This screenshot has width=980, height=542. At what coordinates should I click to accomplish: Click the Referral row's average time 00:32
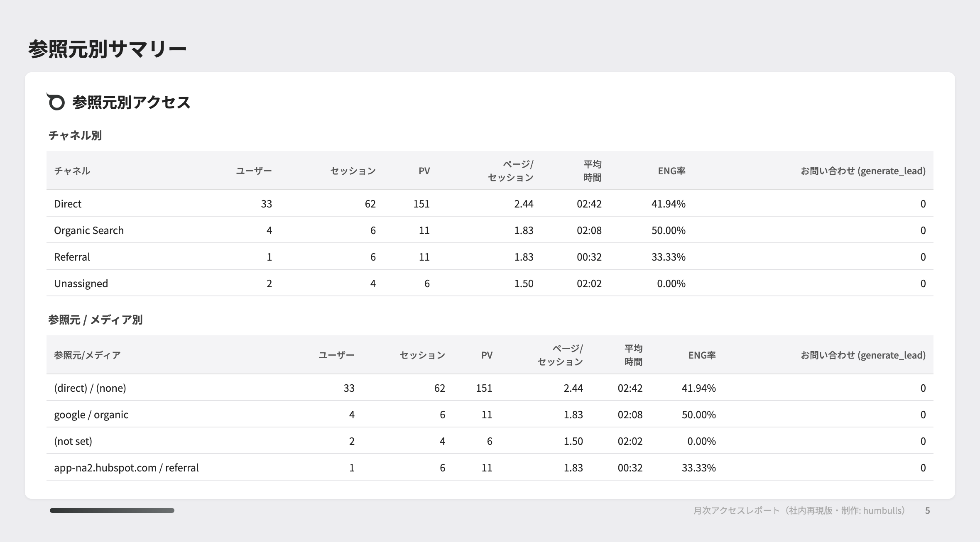[589, 257]
